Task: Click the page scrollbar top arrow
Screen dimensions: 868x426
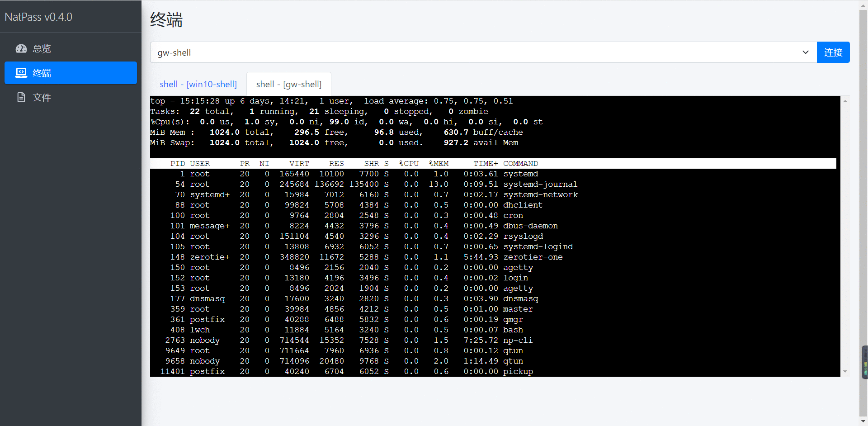Action: click(x=863, y=4)
